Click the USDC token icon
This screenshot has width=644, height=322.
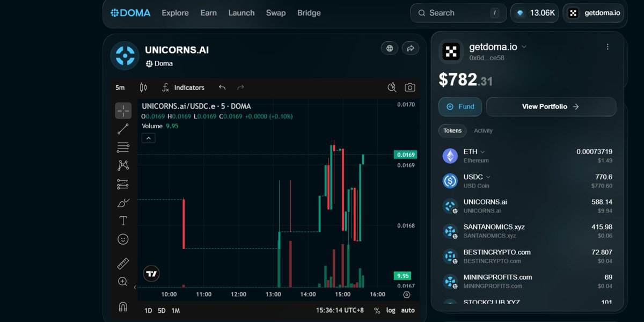[x=450, y=181]
